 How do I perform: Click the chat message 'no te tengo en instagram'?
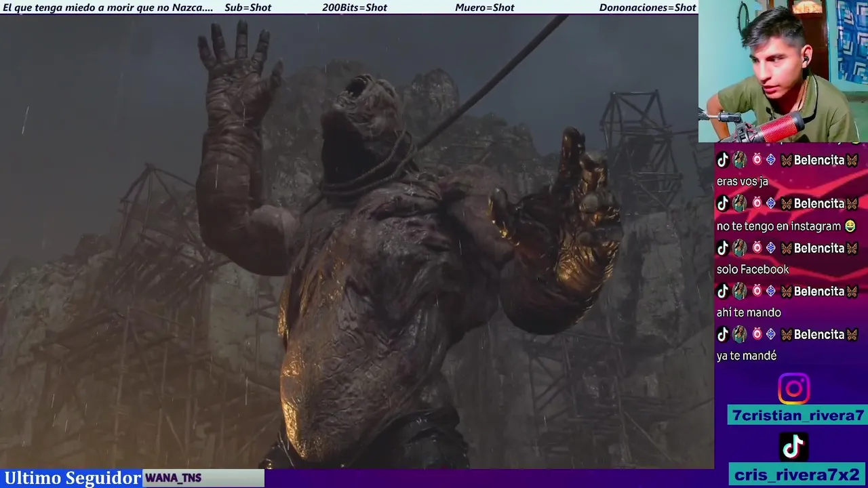(x=778, y=226)
